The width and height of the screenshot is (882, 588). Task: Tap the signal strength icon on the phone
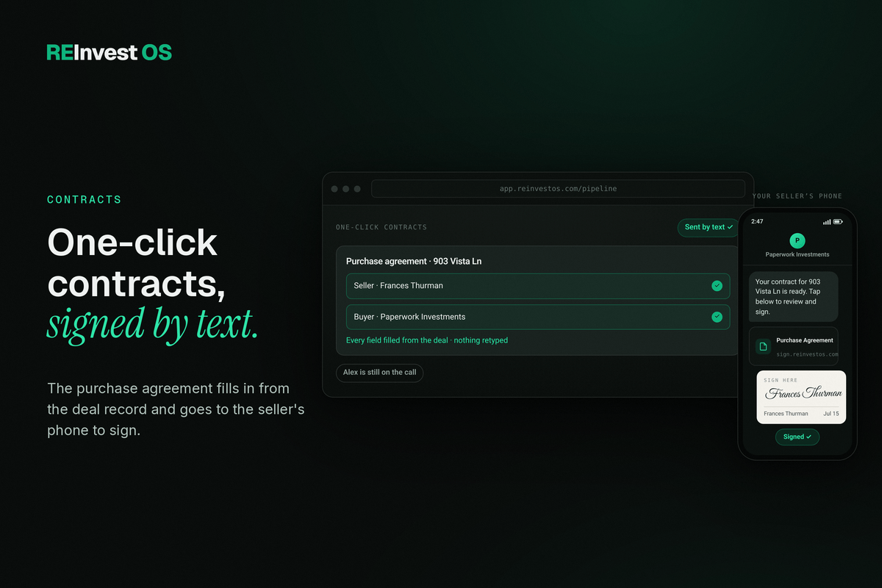(827, 221)
